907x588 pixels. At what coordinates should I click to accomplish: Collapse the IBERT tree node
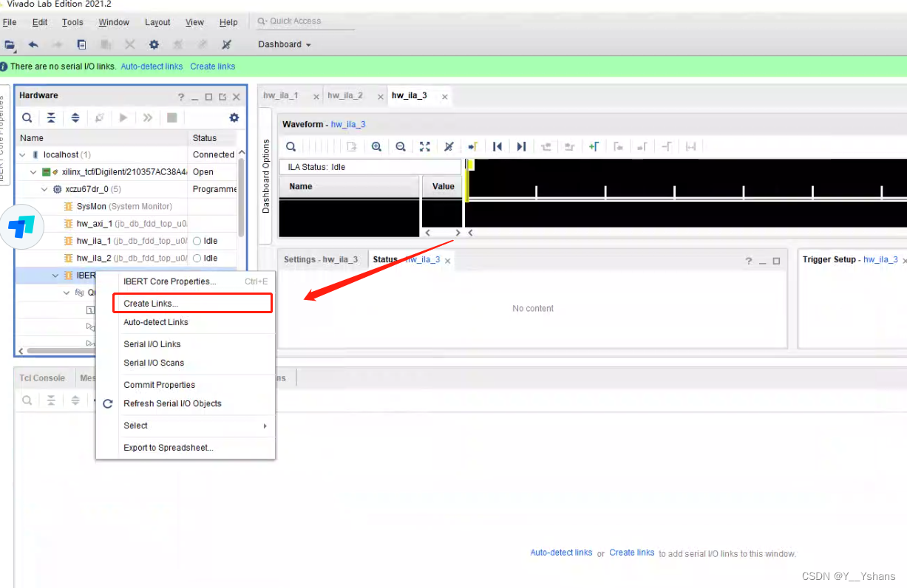pyautogui.click(x=55, y=276)
